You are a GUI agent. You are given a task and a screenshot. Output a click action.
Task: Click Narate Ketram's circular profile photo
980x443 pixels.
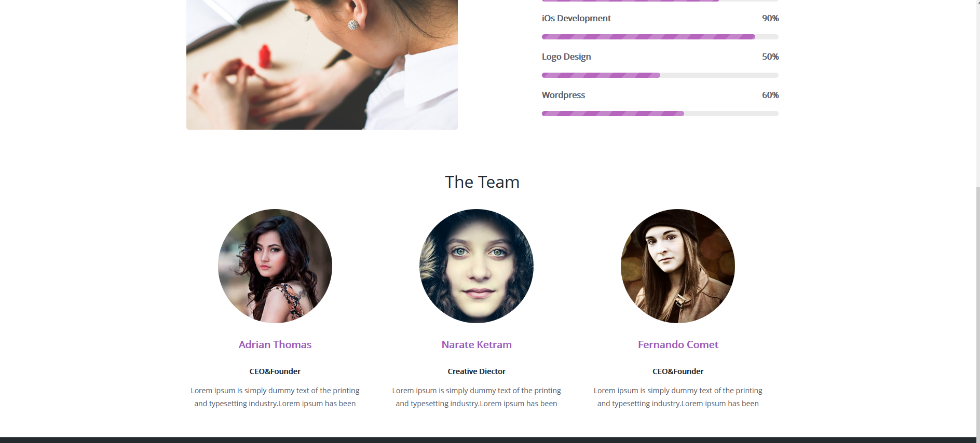(x=477, y=266)
